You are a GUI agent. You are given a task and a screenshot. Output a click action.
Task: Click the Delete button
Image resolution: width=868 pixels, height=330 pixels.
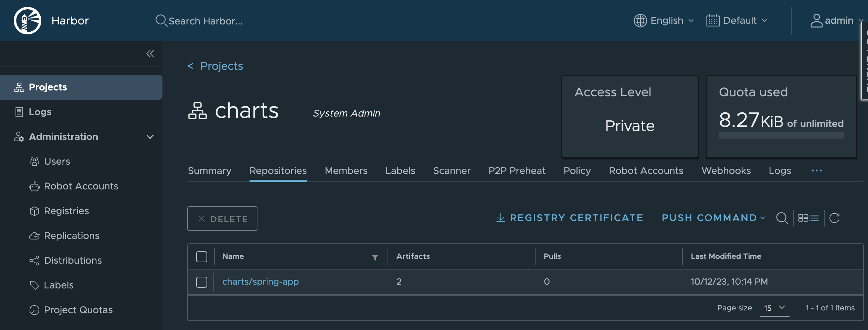pos(222,219)
